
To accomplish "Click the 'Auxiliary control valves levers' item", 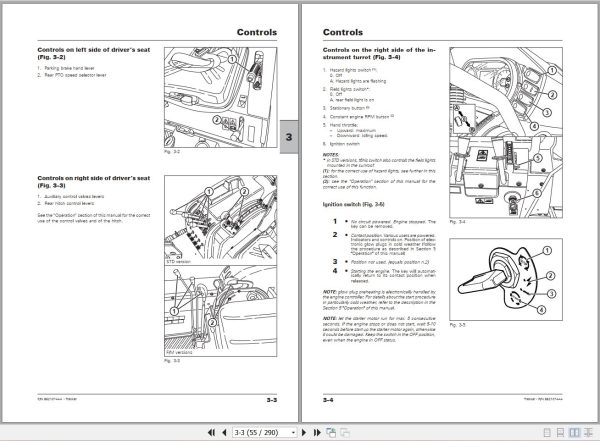I will (x=71, y=196).
